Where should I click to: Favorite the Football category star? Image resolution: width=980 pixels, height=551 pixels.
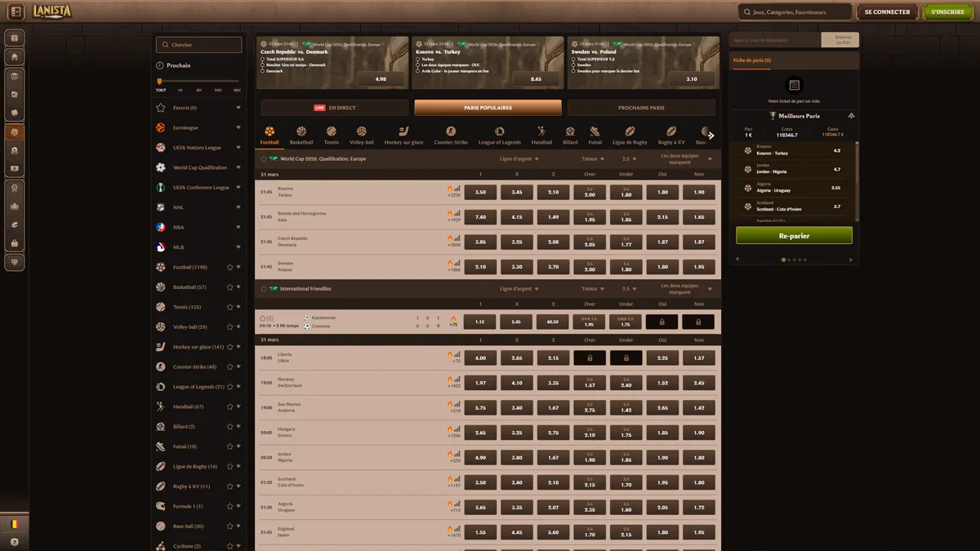point(229,267)
